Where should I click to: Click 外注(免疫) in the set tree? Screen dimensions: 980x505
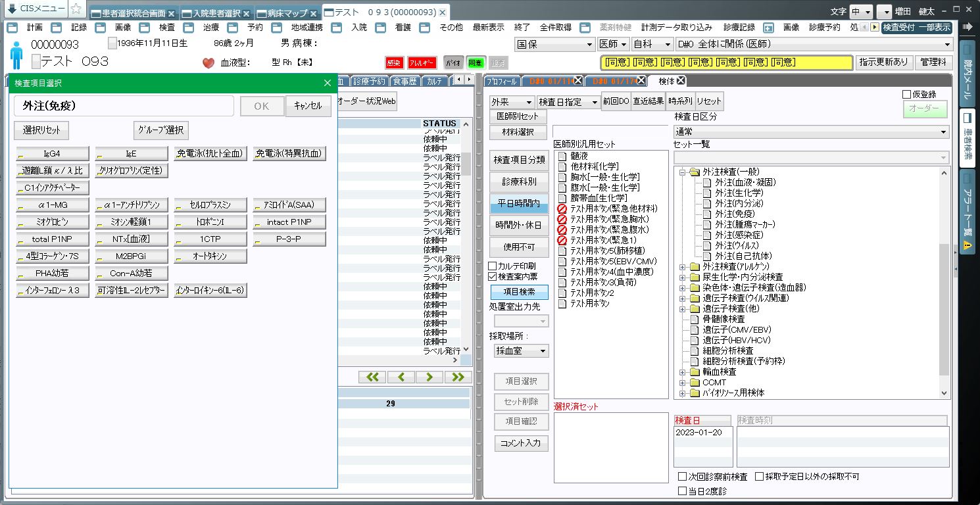point(734,214)
